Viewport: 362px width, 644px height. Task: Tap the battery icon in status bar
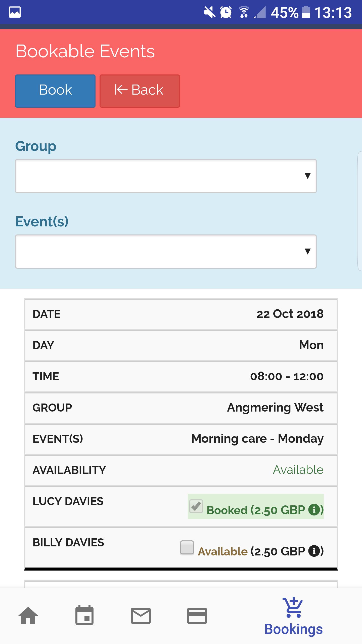[306, 12]
